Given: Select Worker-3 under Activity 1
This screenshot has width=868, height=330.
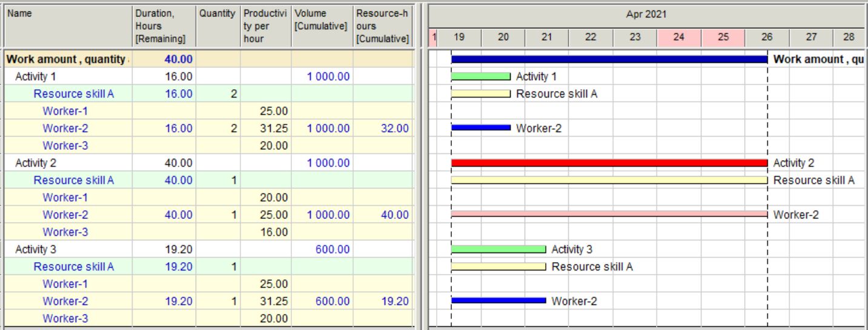Looking at the screenshot, I should [65, 145].
